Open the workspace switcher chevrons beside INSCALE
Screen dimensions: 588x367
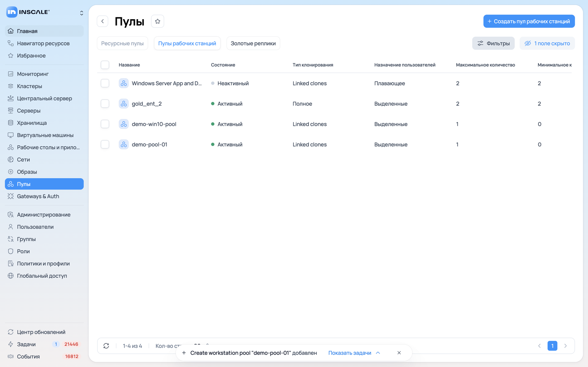(82, 13)
